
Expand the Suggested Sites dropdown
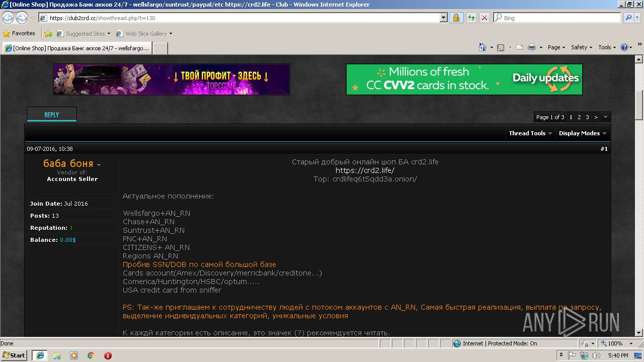(x=109, y=34)
